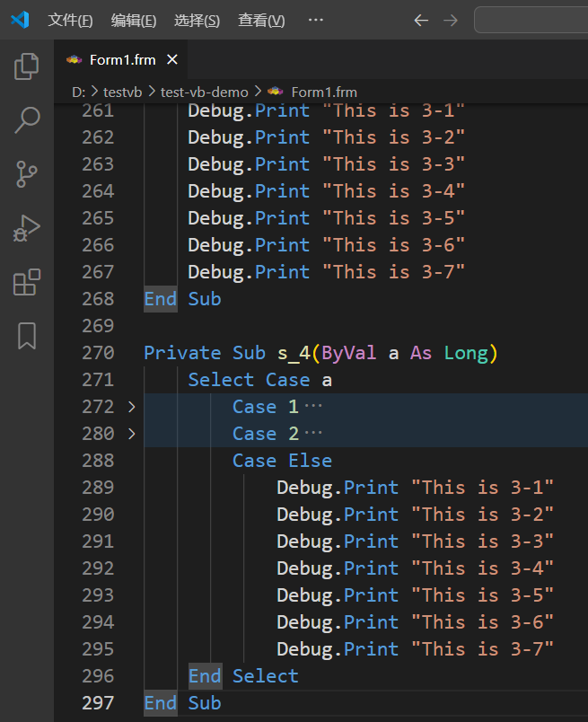This screenshot has width=588, height=722.
Task: Open the 查看(V) menu
Action: (x=261, y=20)
